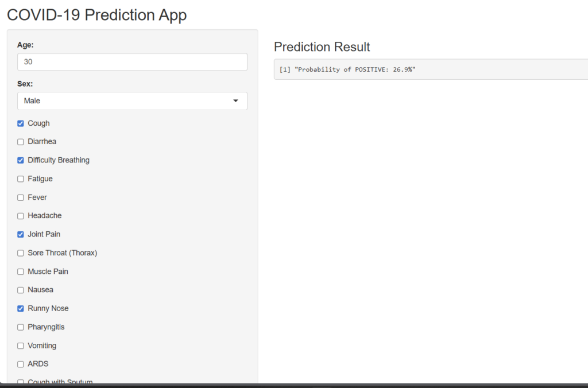Mark the Muscle Pain checkbox
Viewport: 588px width, 388px height.
click(x=21, y=271)
